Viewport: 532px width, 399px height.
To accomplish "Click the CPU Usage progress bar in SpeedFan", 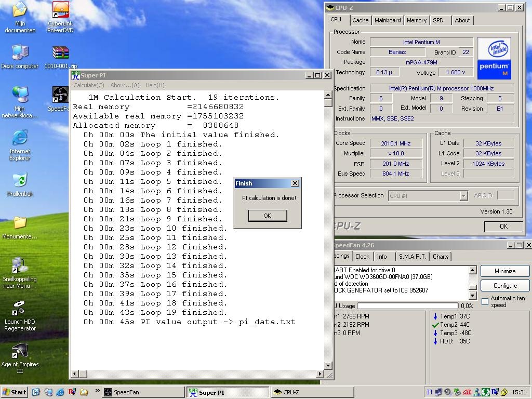I will pos(407,305).
